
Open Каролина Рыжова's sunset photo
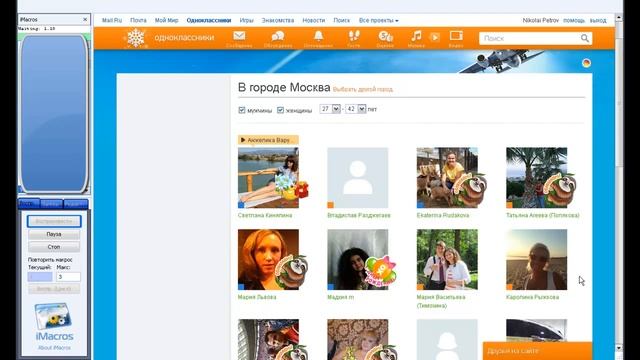536,260
